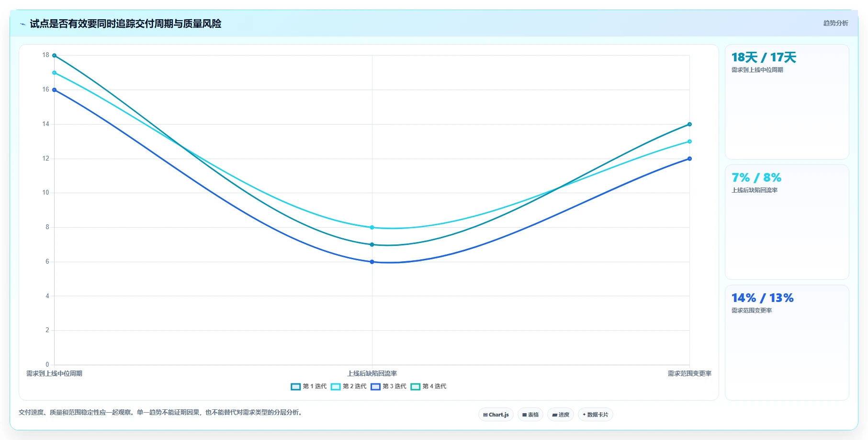
Task: Click the y-axis tick label 18
Action: 45,55
